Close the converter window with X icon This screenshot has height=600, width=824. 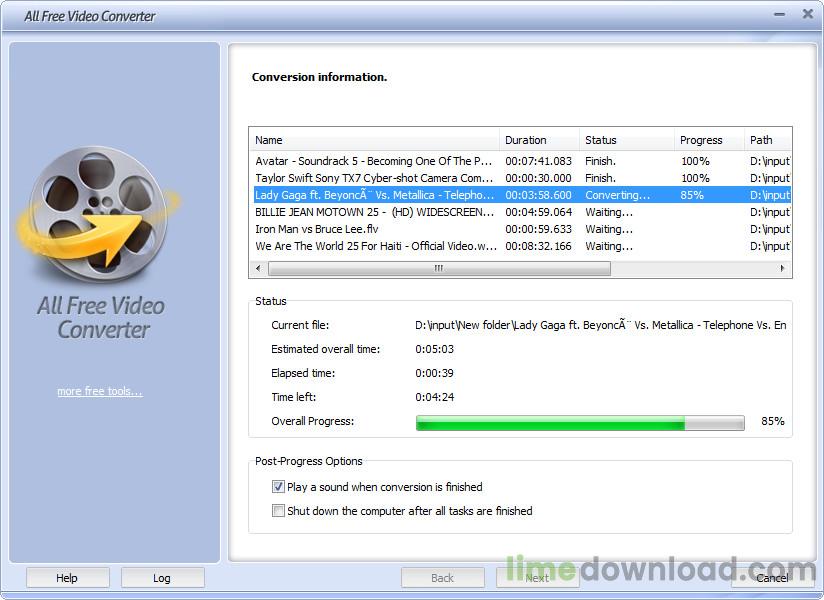(807, 15)
